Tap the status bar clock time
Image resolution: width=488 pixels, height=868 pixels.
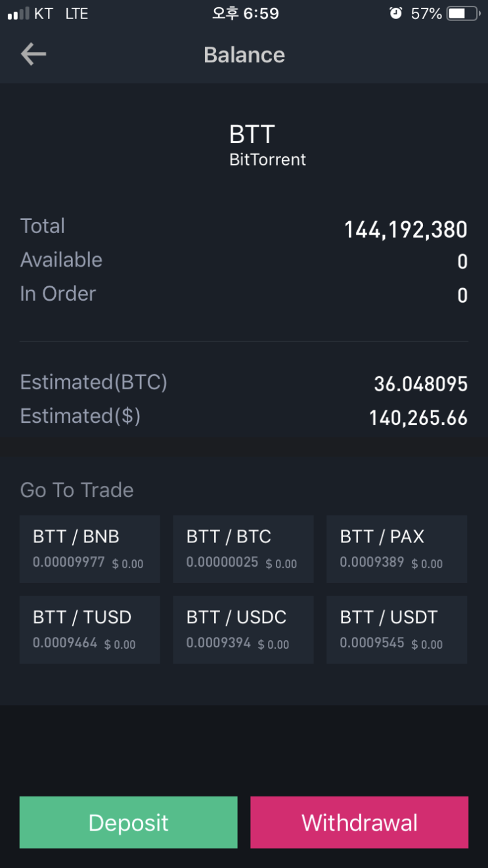click(x=245, y=14)
